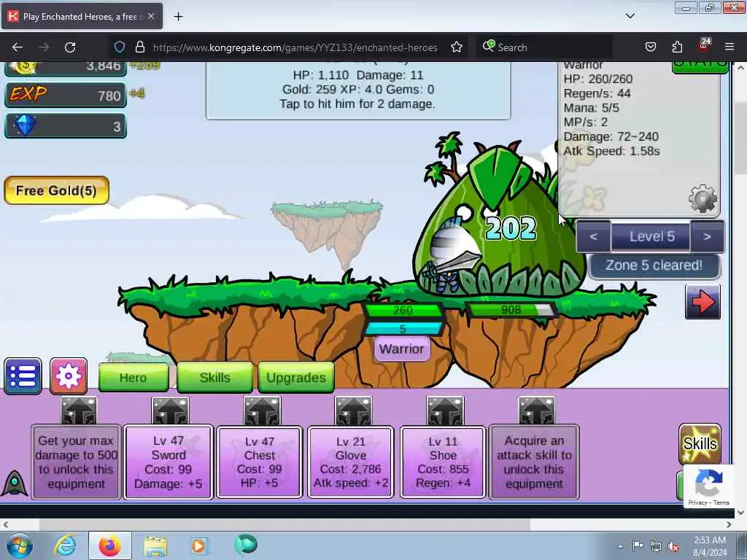Click the yellow Skills star icon
The width and height of the screenshot is (747, 560).
tap(700, 444)
